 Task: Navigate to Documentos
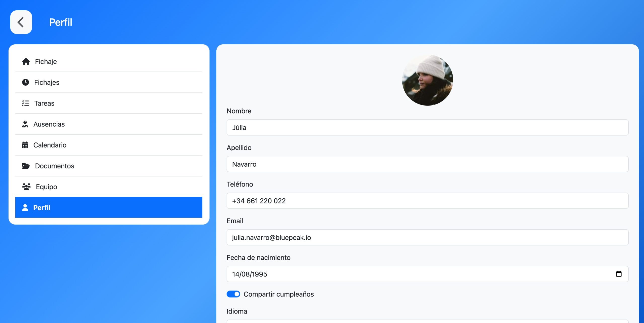[109, 166]
